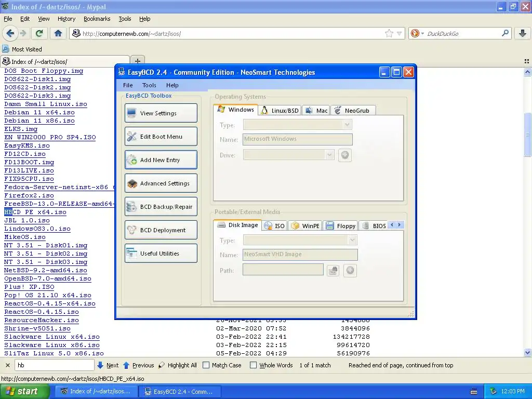Open Advanced Settings in EasyBCD

(x=161, y=183)
